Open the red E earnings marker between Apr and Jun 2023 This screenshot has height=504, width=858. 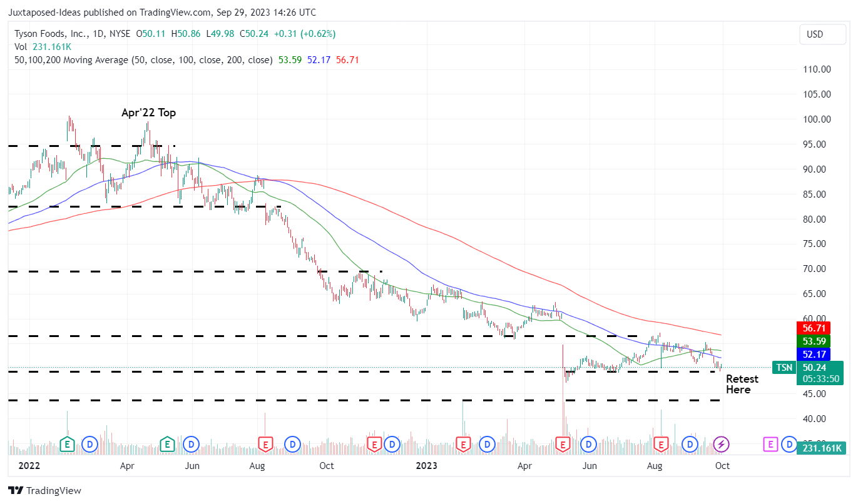click(x=563, y=444)
